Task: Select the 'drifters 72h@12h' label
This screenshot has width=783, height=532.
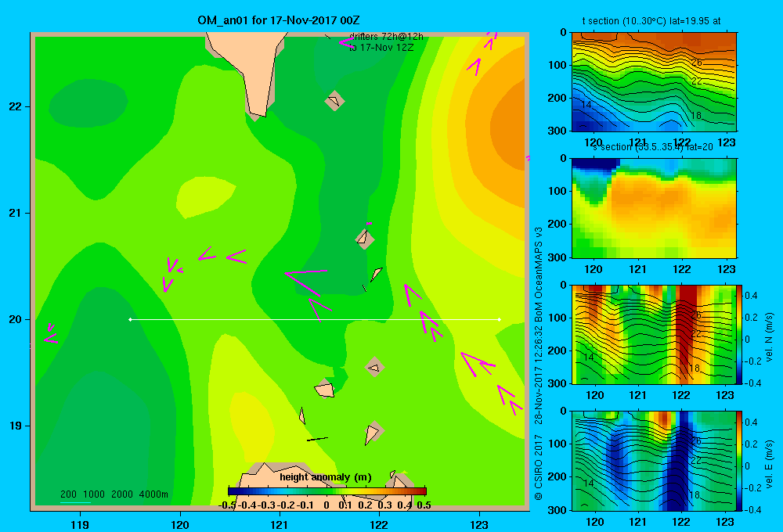Action: click(x=386, y=37)
